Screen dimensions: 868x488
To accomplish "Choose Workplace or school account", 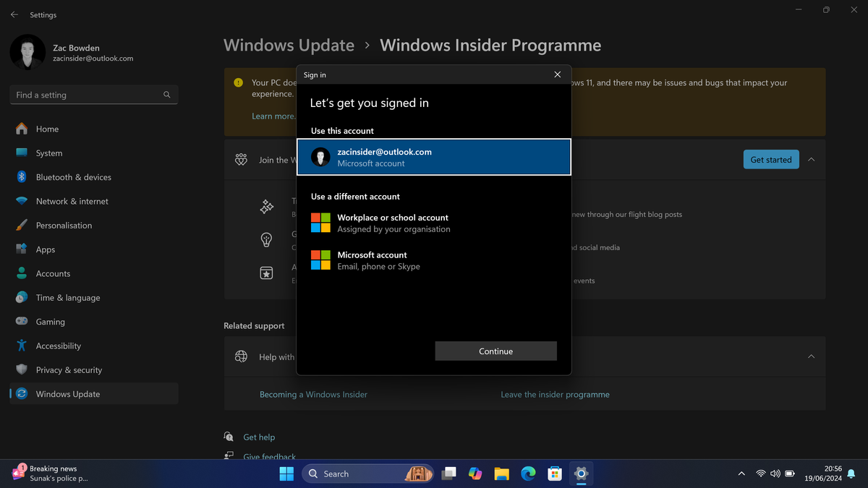I will click(434, 223).
